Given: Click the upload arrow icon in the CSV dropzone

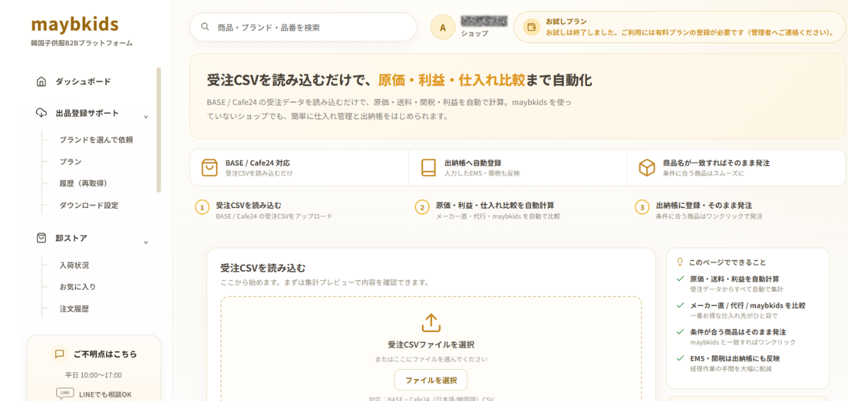Looking at the screenshot, I should coord(431,323).
